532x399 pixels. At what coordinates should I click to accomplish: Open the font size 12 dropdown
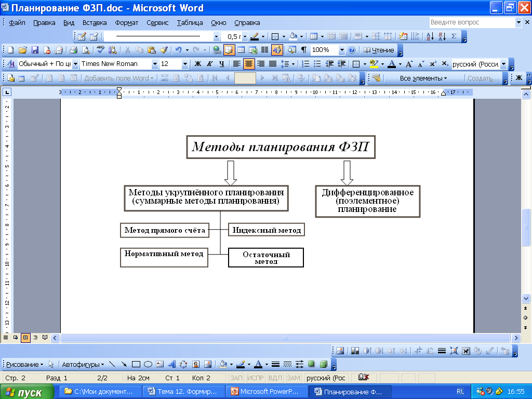185,64
